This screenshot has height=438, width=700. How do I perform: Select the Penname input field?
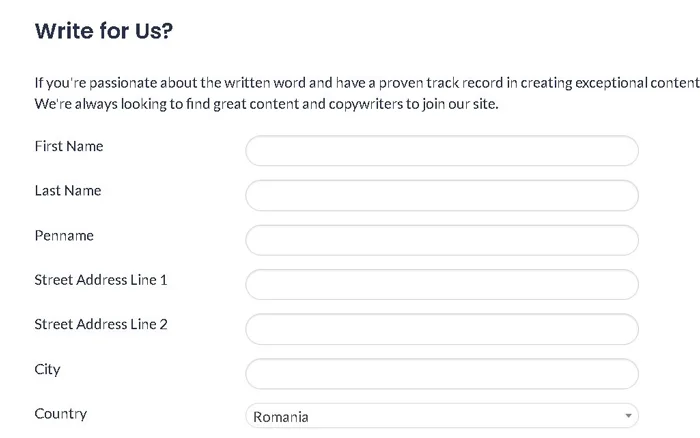pos(441,240)
